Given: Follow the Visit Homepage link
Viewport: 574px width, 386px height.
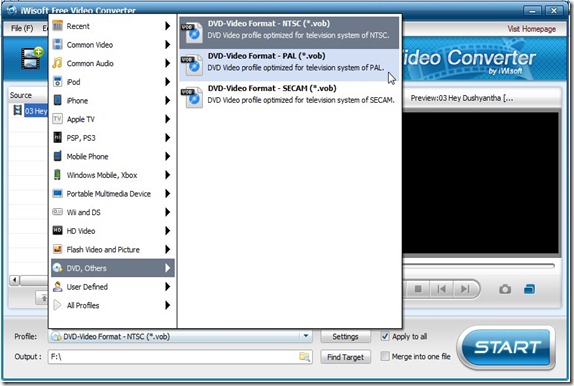Looking at the screenshot, I should 531,29.
